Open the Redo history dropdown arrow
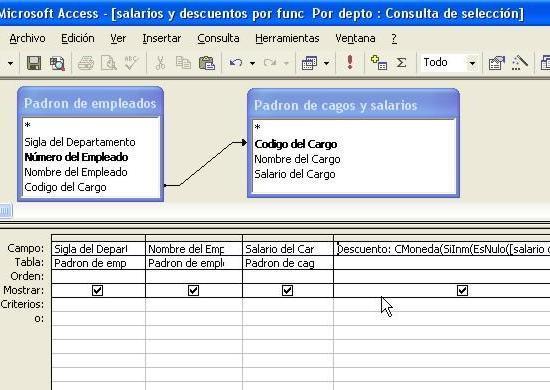Screen dimensions: 550x390 (x=287, y=63)
